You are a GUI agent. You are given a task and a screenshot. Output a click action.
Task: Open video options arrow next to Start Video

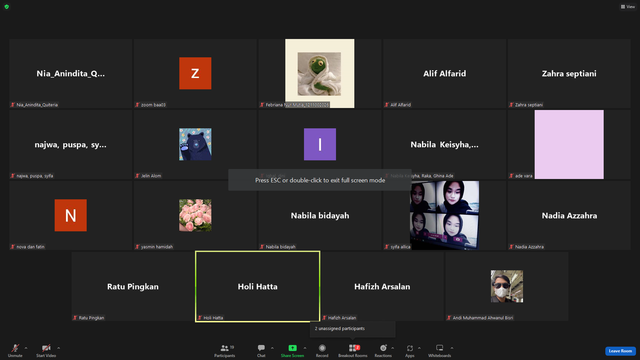(59, 348)
